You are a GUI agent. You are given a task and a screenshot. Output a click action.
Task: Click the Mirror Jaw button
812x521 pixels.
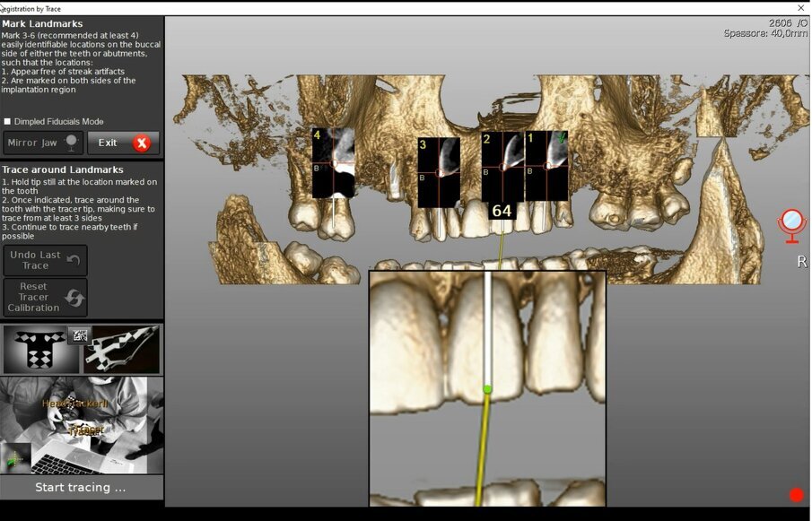point(42,143)
